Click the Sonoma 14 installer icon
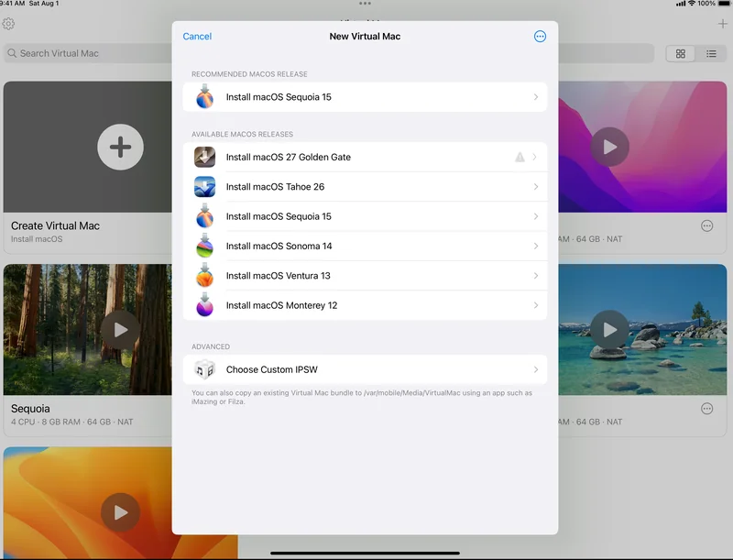The image size is (733, 560). (x=204, y=246)
